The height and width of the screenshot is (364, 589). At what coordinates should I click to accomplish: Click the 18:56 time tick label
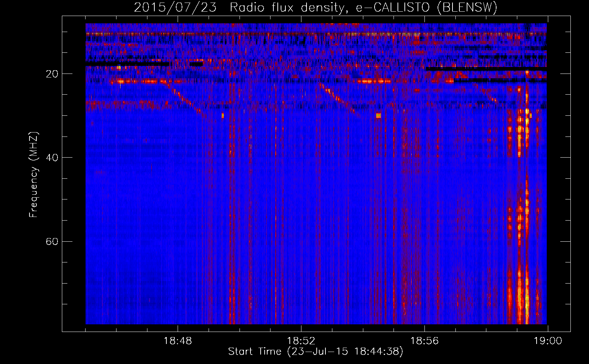point(424,341)
